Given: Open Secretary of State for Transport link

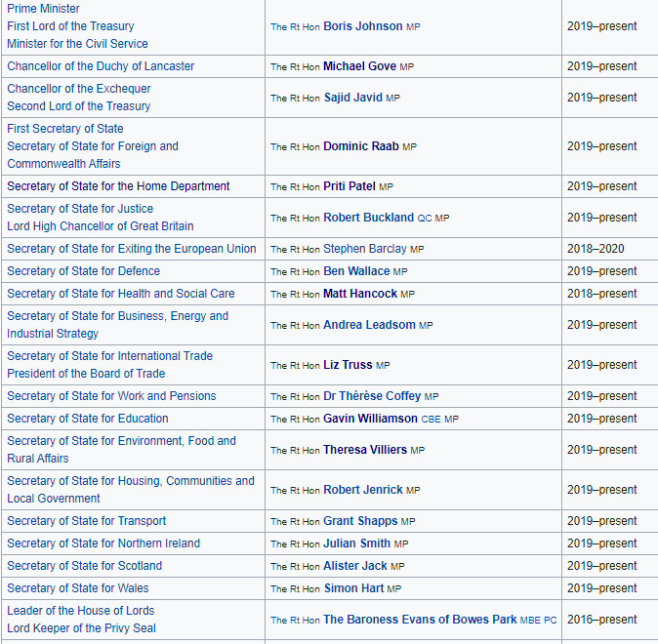Looking at the screenshot, I should (87, 521).
